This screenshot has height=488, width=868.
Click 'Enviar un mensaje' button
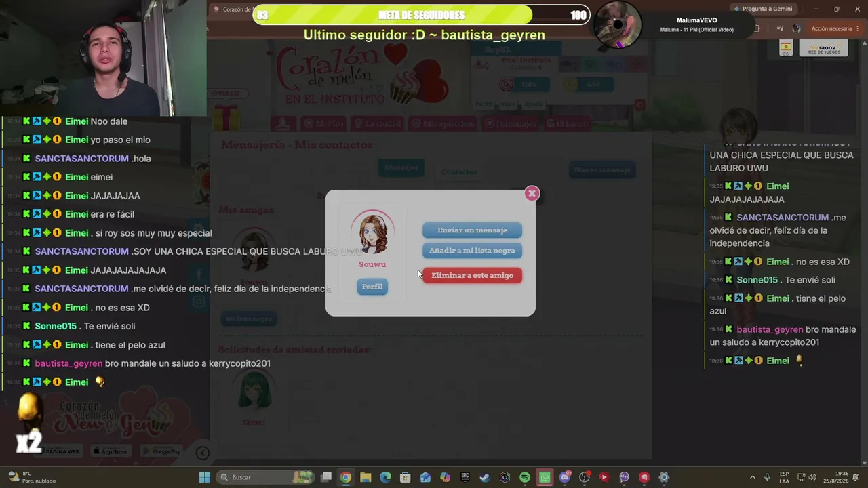(472, 230)
